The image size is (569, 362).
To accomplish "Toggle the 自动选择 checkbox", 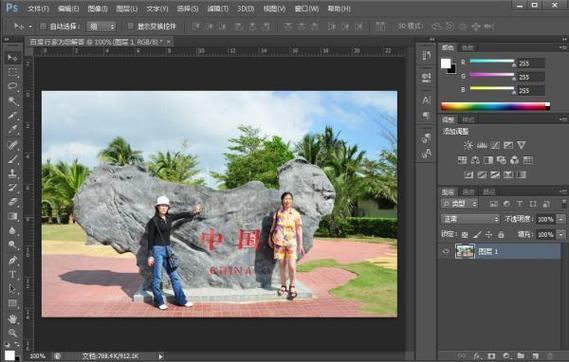I will 43,26.
